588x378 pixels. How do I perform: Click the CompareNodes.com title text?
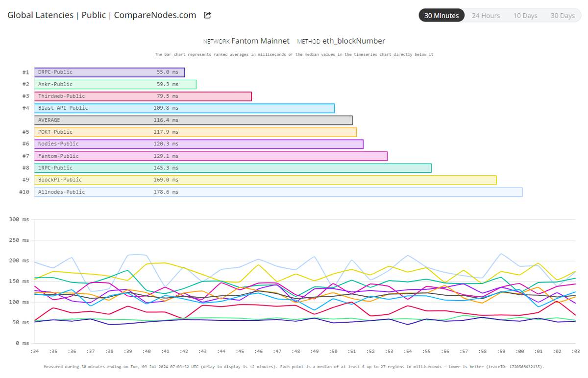(x=155, y=15)
